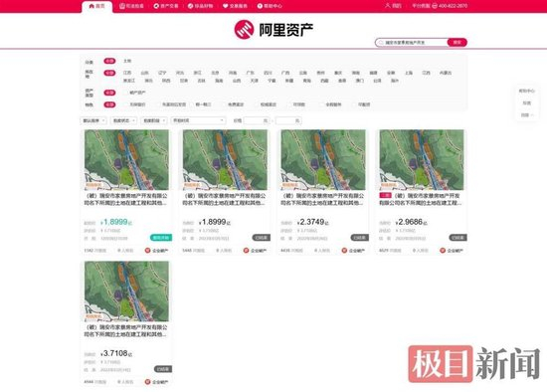Screen dimensions: 547x392
Task: Click 企业破产 icon on black ¥1.8999亿 card
Action: pyautogui.click(x=246, y=251)
